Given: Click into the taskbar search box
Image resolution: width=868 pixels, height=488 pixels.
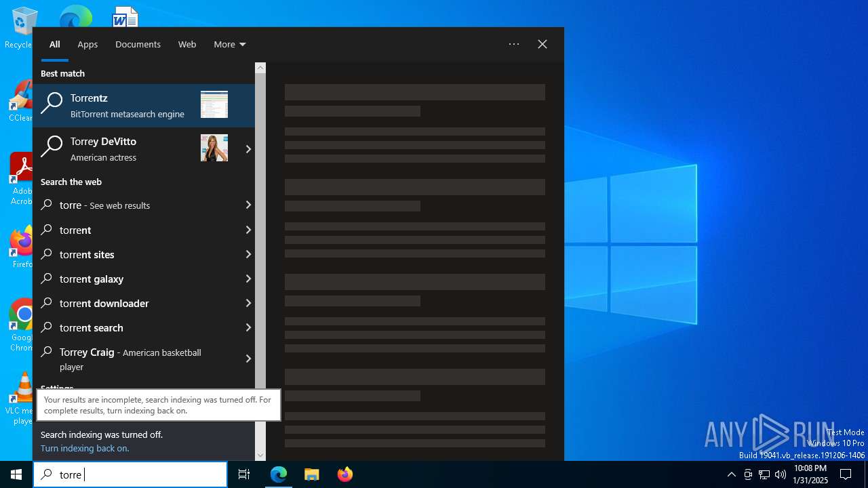Looking at the screenshot, I should [130, 474].
